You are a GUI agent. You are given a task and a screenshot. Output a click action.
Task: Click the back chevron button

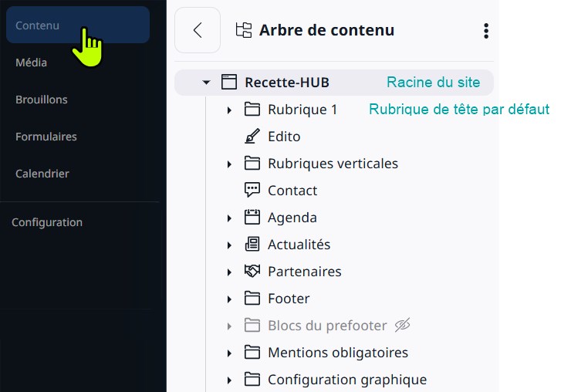coord(198,30)
